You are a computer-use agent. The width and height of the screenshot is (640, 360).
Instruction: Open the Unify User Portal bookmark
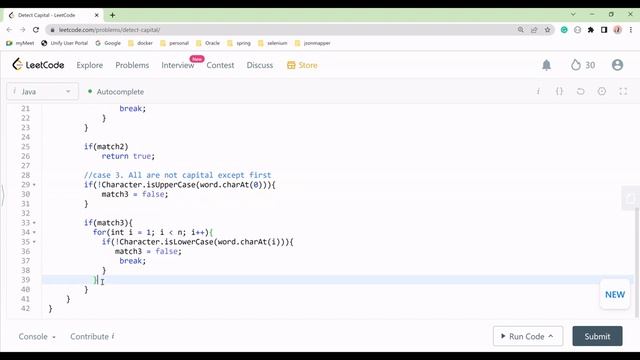pos(64,43)
